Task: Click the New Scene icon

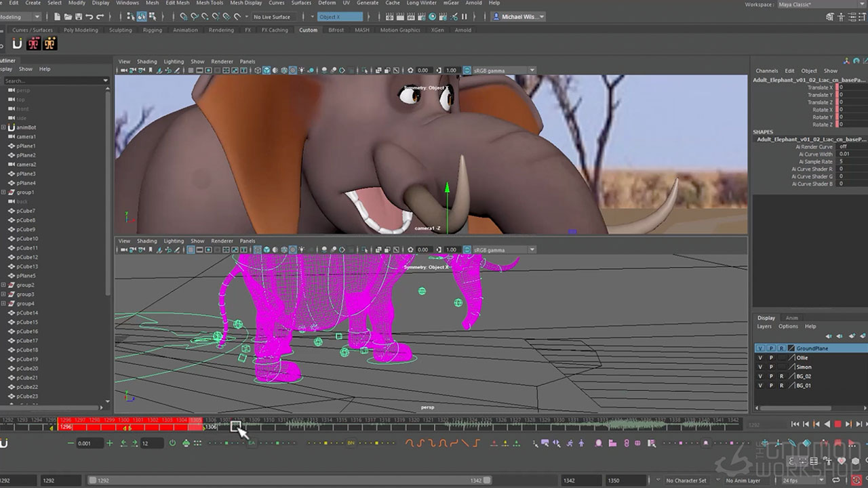Action: tap(58, 16)
